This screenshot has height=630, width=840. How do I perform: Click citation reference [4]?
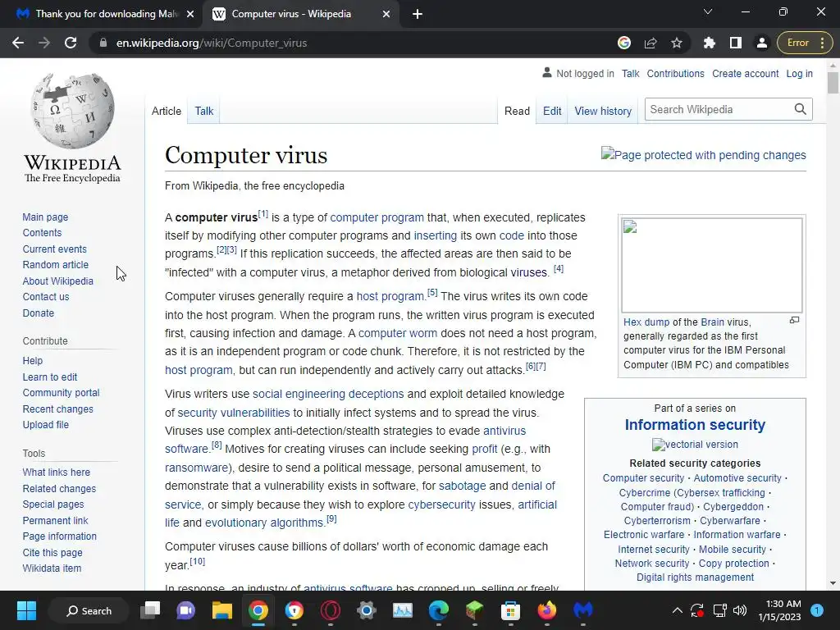tap(558, 268)
